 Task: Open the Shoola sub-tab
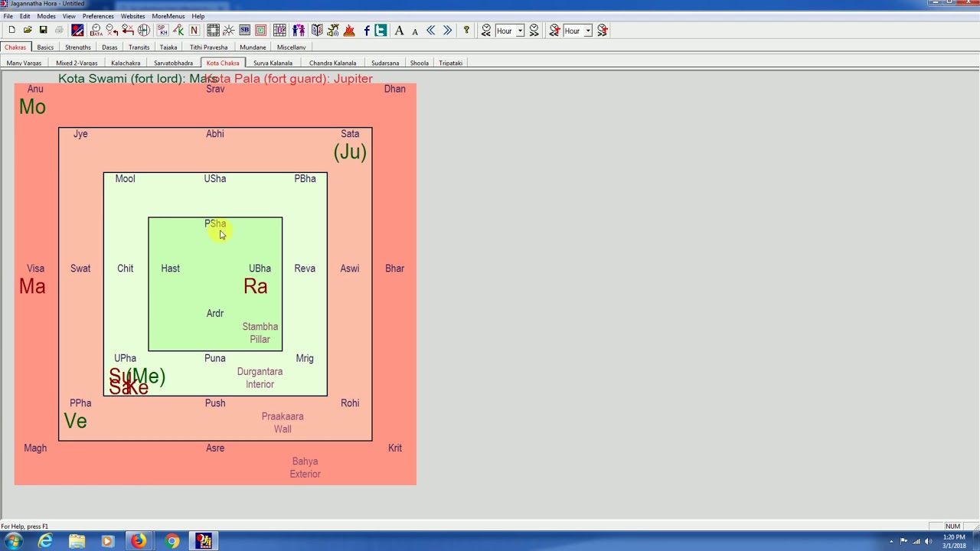pyautogui.click(x=420, y=64)
